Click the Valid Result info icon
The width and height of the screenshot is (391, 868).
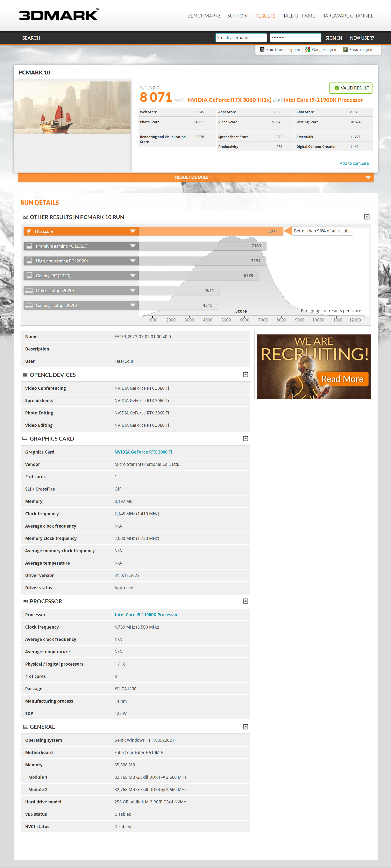(336, 88)
